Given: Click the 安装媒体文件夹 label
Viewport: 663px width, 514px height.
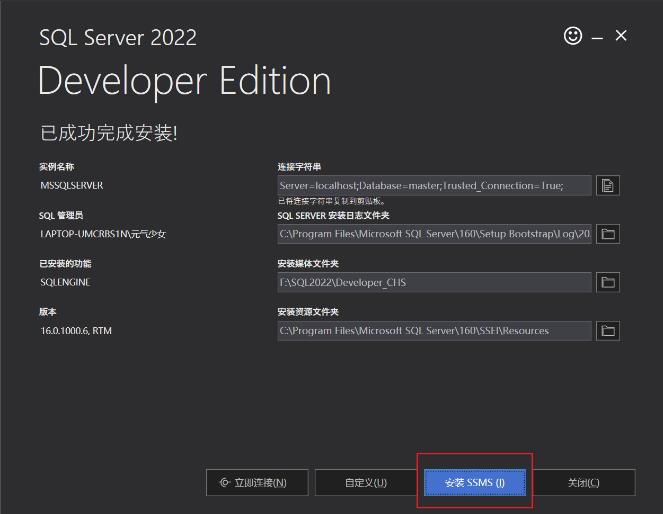Looking at the screenshot, I should click(x=308, y=264).
